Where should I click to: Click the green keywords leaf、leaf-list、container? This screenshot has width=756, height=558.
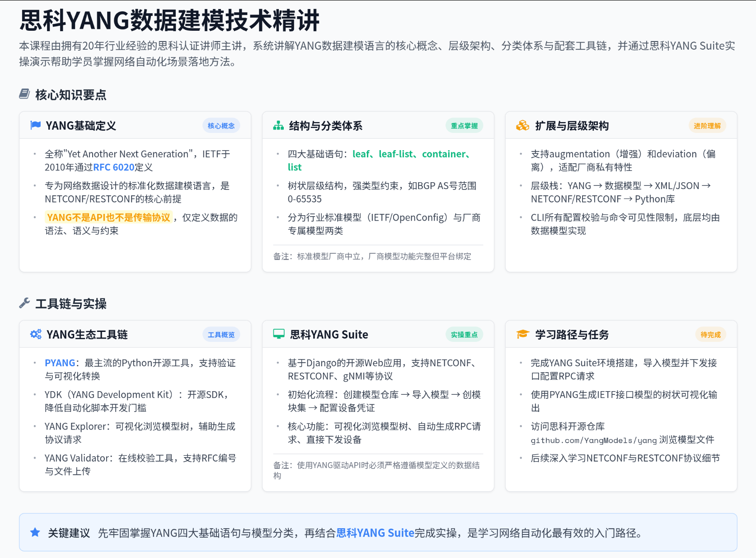tap(409, 154)
